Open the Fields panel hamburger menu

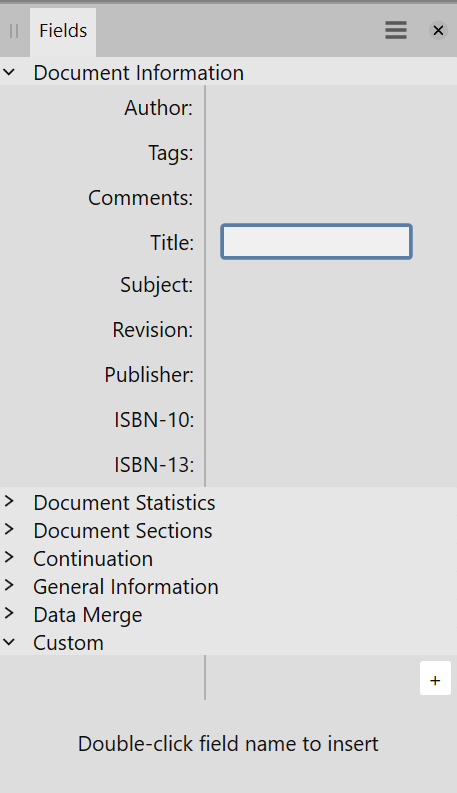click(x=396, y=30)
